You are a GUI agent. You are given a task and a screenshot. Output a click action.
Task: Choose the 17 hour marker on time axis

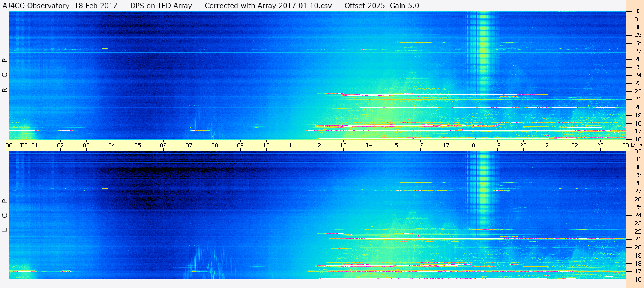pos(446,145)
